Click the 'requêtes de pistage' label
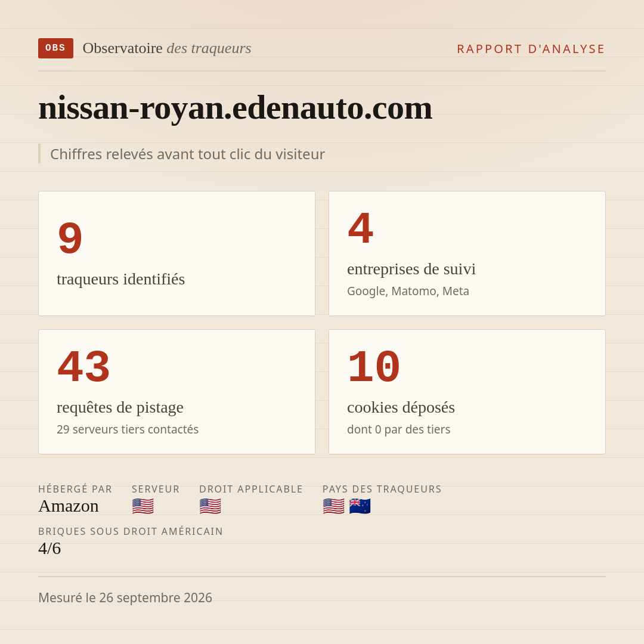The width and height of the screenshot is (644, 644). pos(120,407)
